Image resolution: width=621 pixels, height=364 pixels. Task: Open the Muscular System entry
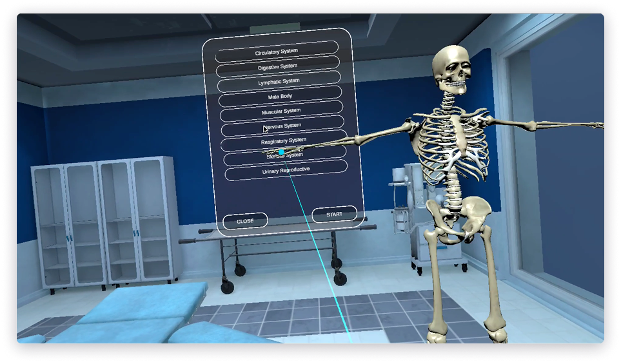point(281,111)
